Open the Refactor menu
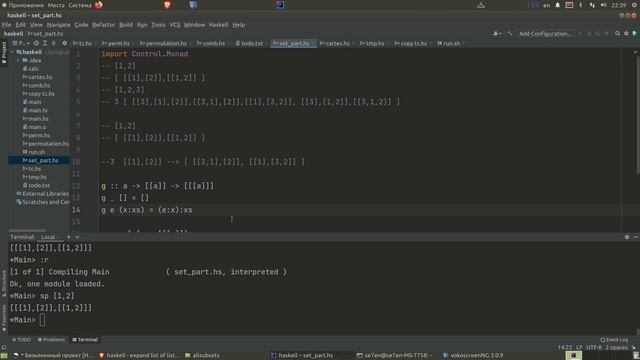 (x=103, y=25)
